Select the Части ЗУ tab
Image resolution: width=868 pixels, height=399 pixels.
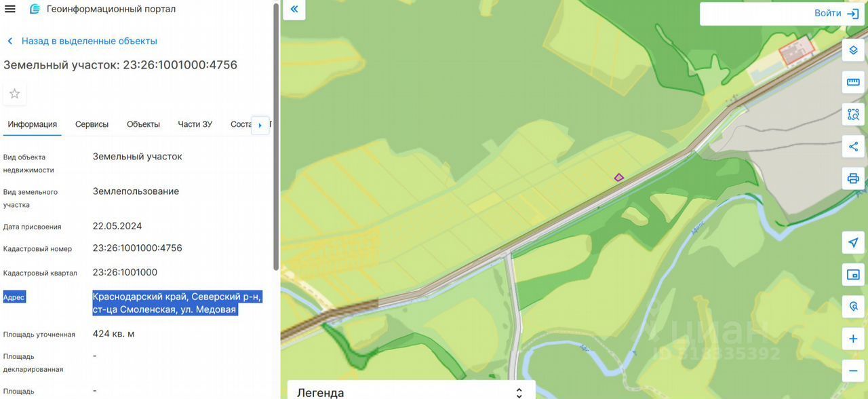tap(195, 124)
